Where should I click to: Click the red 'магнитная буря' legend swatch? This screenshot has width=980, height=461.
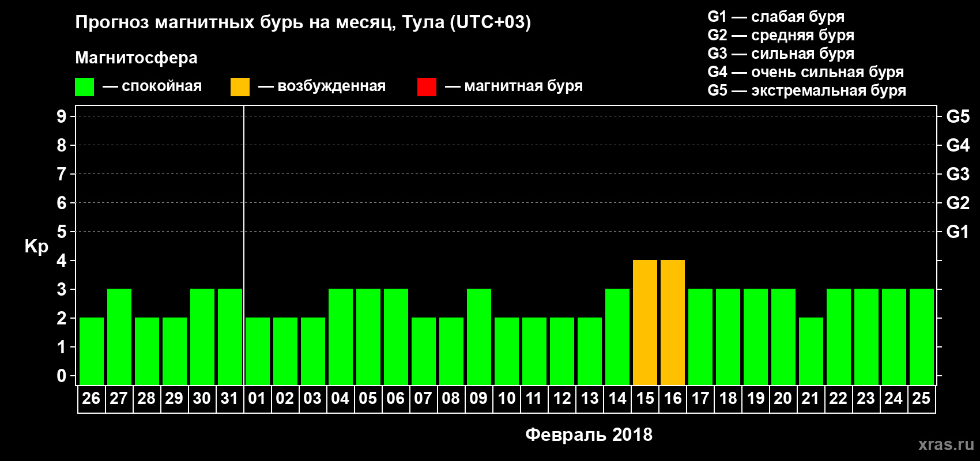[x=427, y=87]
